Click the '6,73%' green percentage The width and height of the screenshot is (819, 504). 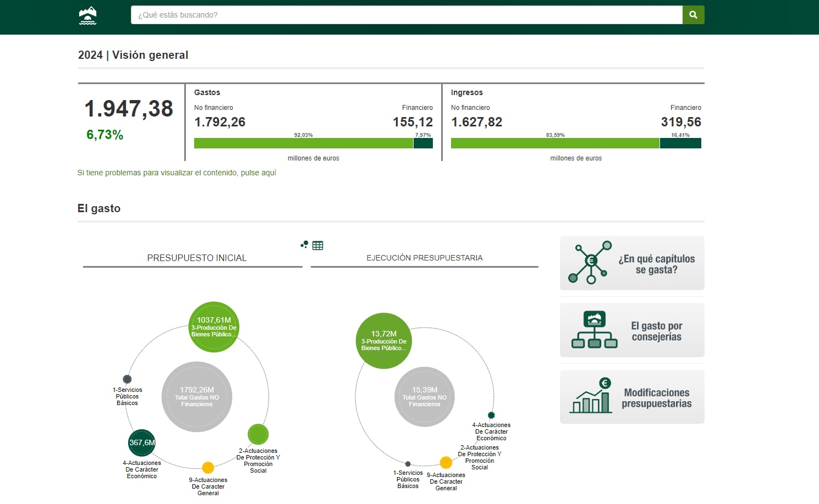[105, 135]
